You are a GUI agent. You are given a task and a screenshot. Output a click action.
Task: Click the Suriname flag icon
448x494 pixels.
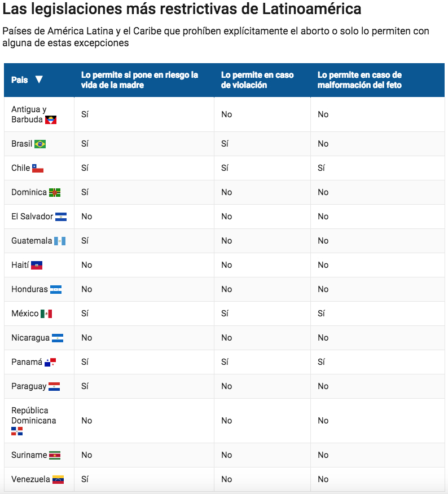pyautogui.click(x=55, y=455)
